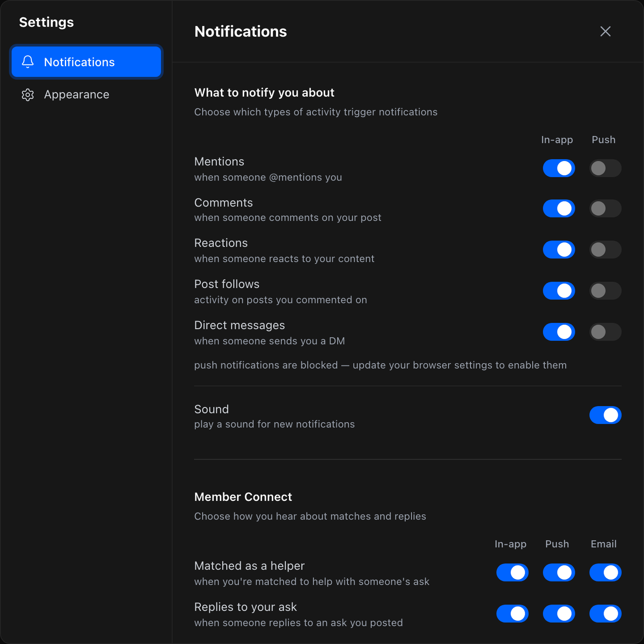The width and height of the screenshot is (644, 644).
Task: Disable in-app notifications for Comments
Action: (559, 208)
